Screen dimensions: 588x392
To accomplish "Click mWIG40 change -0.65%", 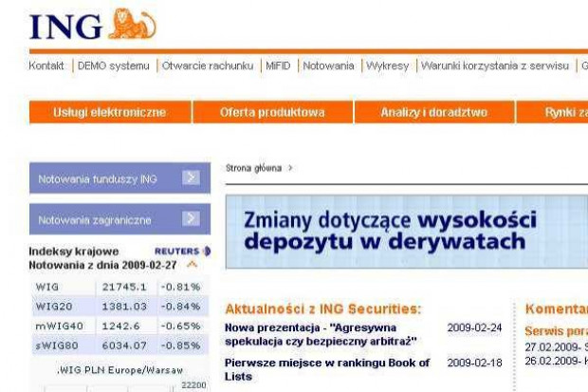I will (x=181, y=326).
